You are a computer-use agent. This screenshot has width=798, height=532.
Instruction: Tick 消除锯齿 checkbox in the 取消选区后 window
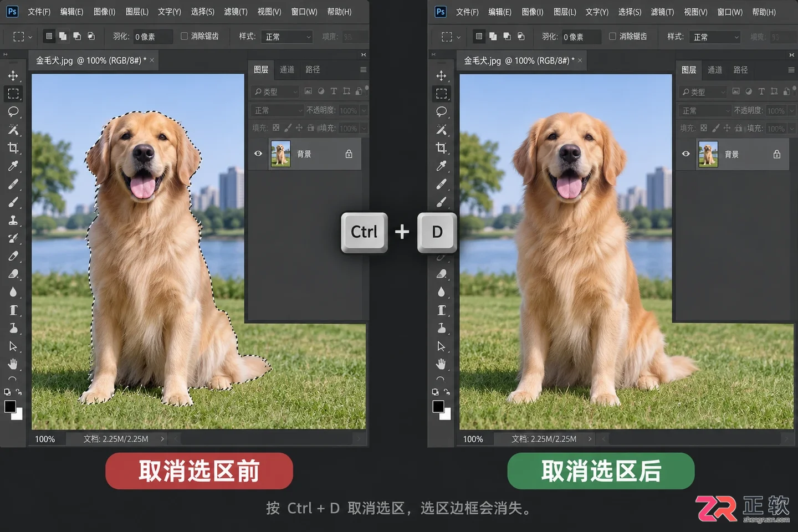(x=612, y=36)
